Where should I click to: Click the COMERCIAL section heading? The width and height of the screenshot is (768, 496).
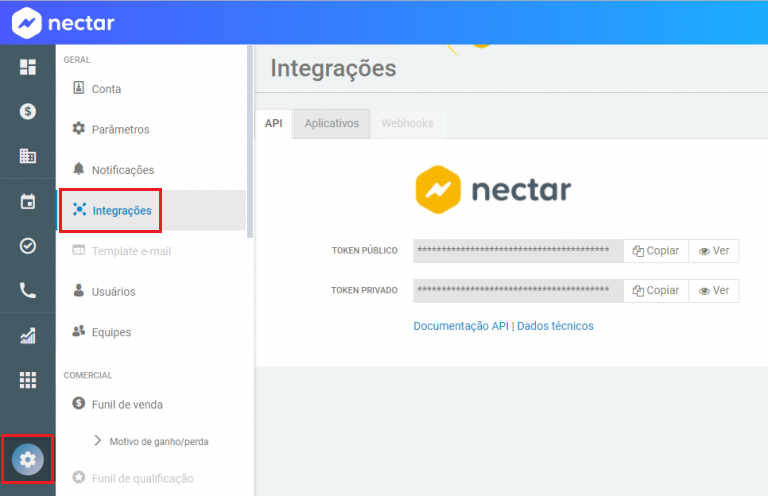(88, 375)
